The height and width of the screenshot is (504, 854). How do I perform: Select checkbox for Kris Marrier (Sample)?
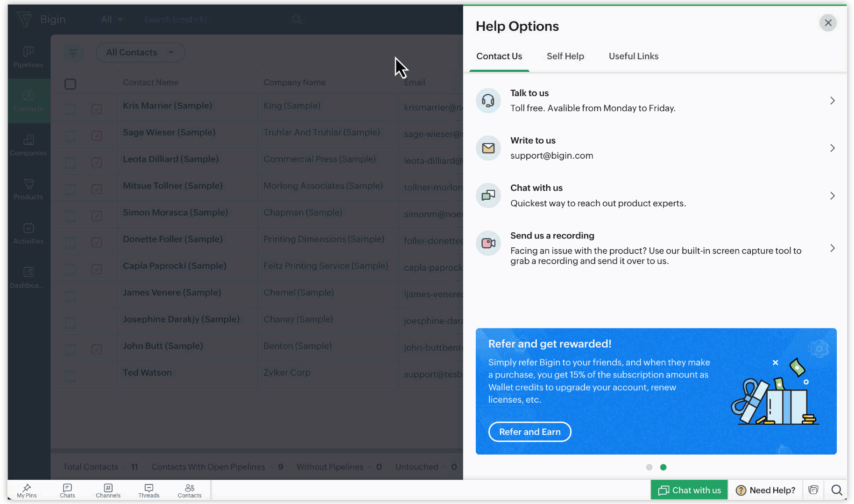(x=70, y=109)
